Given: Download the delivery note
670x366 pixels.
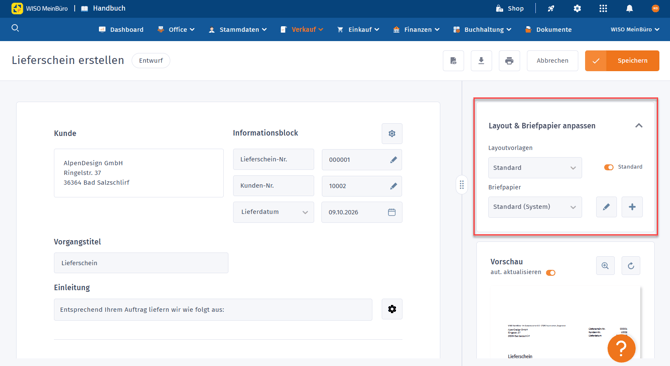Looking at the screenshot, I should (x=481, y=61).
